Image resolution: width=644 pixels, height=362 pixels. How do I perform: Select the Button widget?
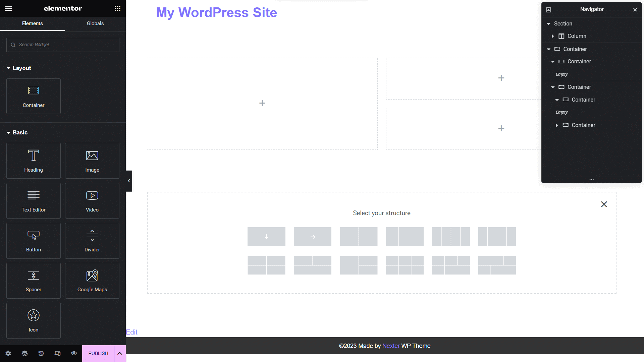tap(33, 241)
